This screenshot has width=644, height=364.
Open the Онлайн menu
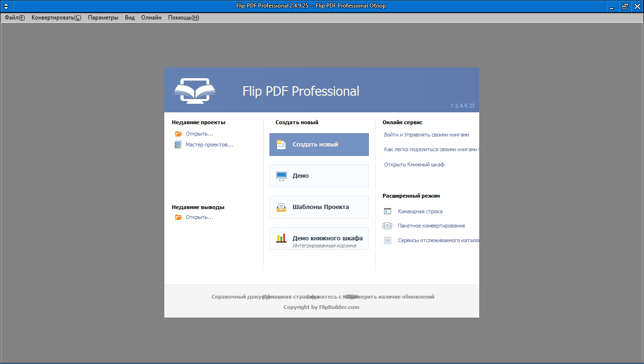(151, 18)
